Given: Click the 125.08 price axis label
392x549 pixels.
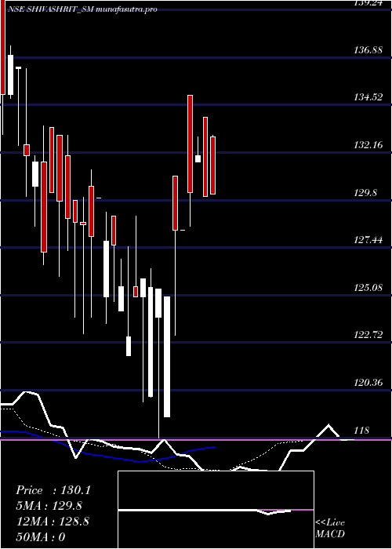Looking at the screenshot, I should (x=368, y=288).
